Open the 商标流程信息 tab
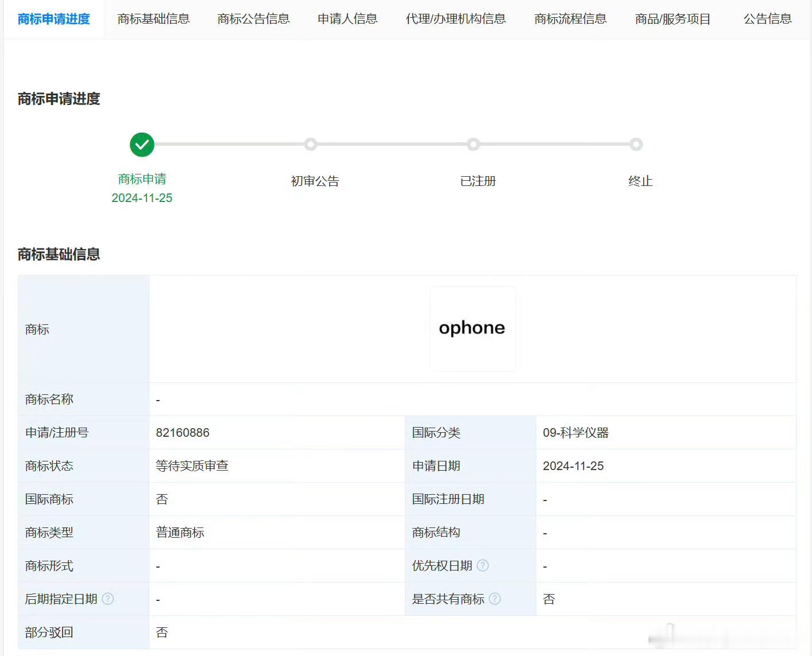 pyautogui.click(x=570, y=19)
